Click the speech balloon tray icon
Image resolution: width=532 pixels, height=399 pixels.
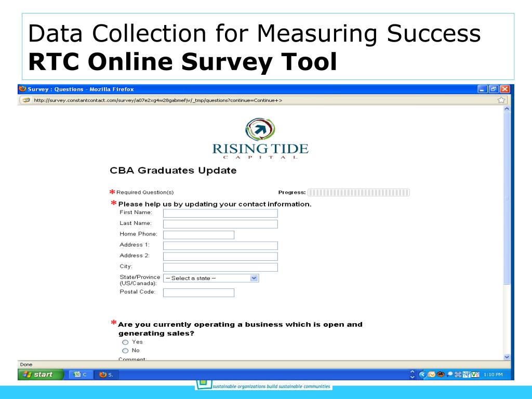[449, 375]
